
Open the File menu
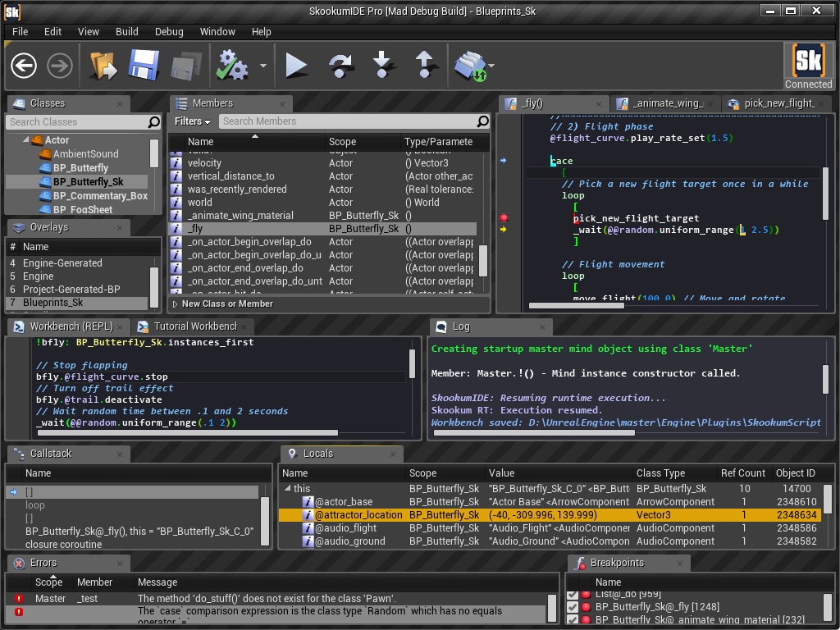point(20,32)
